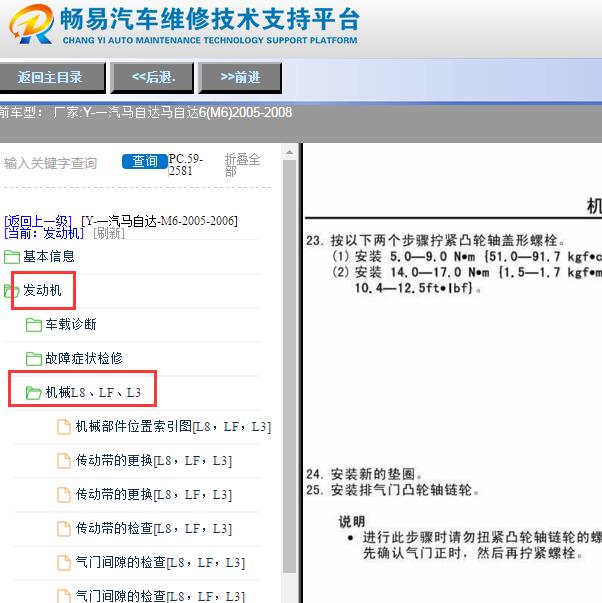Collapse the 机械L8、LF、L3 folder
Viewport: 602px width, 603px height.
click(93, 392)
